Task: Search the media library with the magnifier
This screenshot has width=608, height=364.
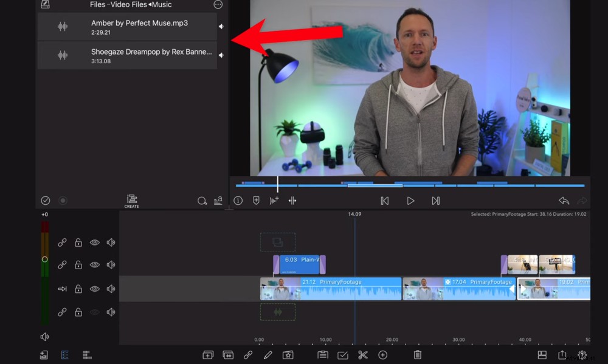Action: coord(202,201)
